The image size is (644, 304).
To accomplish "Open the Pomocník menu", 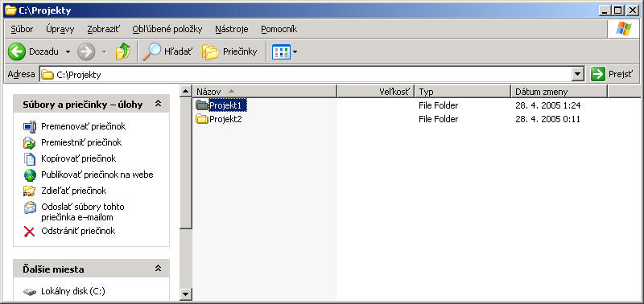I will coord(279,29).
